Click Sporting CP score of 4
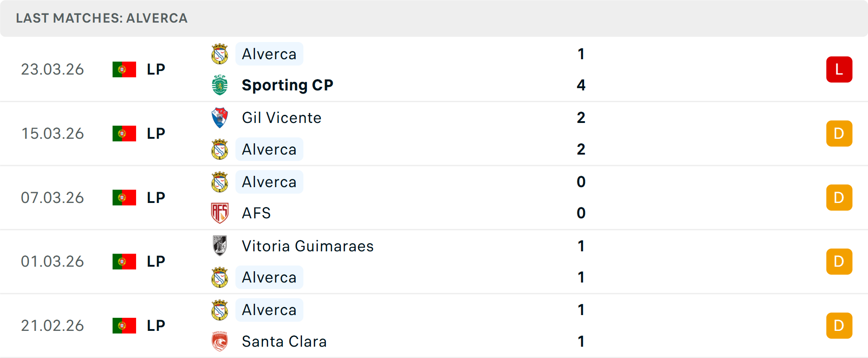 [x=581, y=85]
